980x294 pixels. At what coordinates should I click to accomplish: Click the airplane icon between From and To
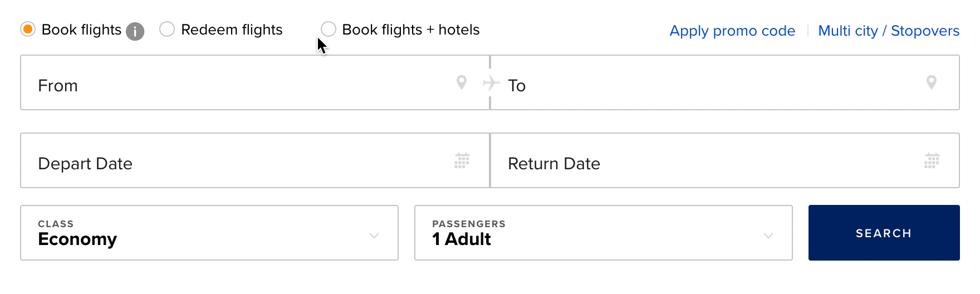pos(491,83)
